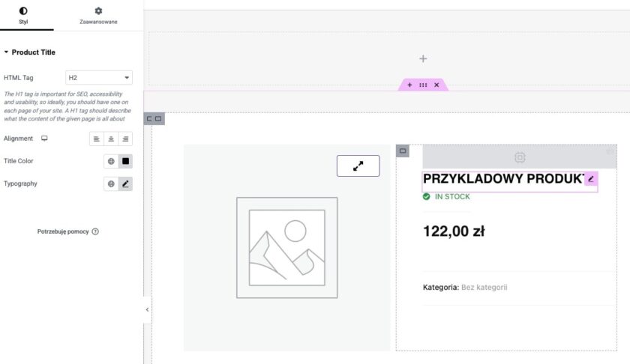Screen dimensions: 630x364
Task: Open the Zaawansowane tab
Action: tap(98, 15)
